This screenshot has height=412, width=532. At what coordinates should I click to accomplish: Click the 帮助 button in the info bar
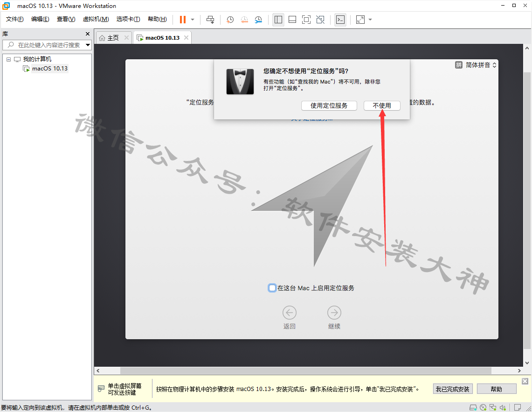coord(497,389)
